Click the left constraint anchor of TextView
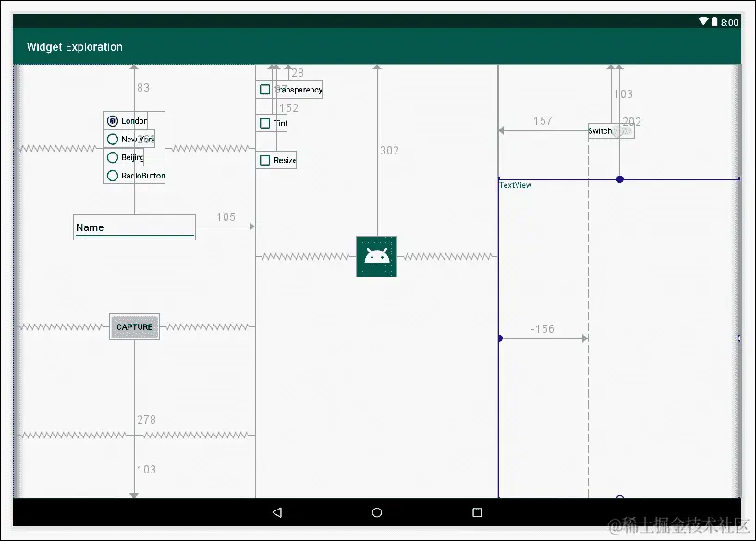The image size is (756, 541). click(x=500, y=338)
